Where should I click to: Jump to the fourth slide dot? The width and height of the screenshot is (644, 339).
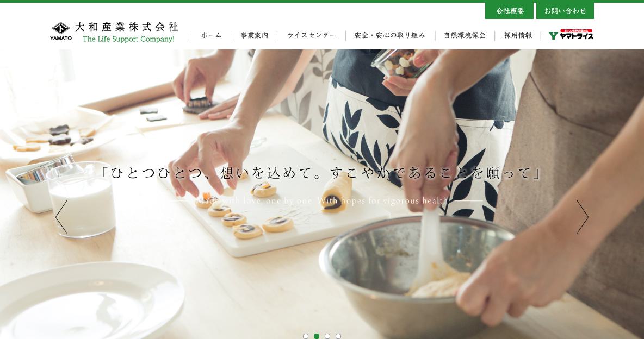338,336
